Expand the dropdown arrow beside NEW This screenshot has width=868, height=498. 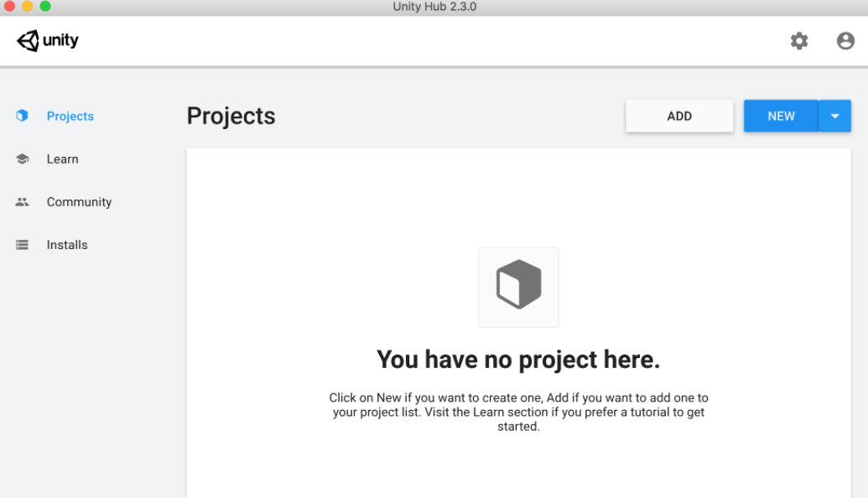coord(834,117)
